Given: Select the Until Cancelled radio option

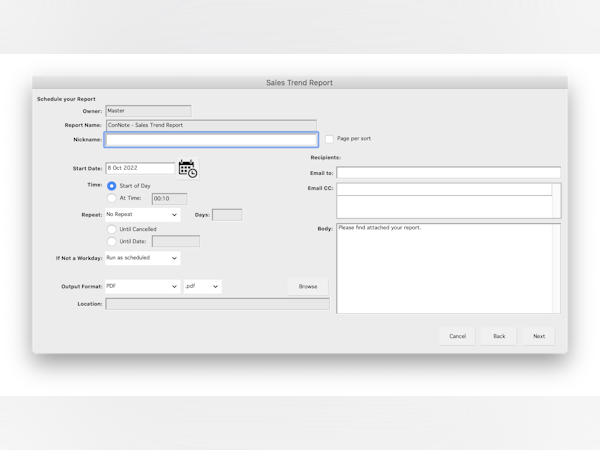Looking at the screenshot, I should click(112, 229).
